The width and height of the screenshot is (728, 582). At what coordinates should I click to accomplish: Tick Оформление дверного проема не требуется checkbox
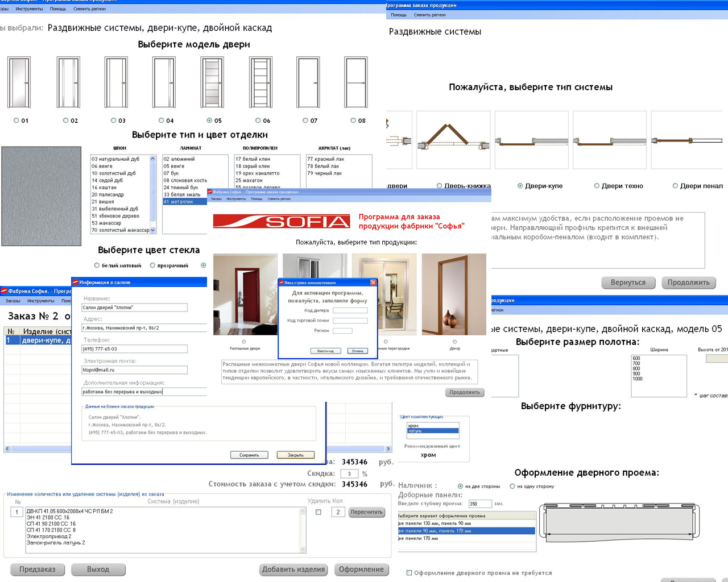pos(409,573)
